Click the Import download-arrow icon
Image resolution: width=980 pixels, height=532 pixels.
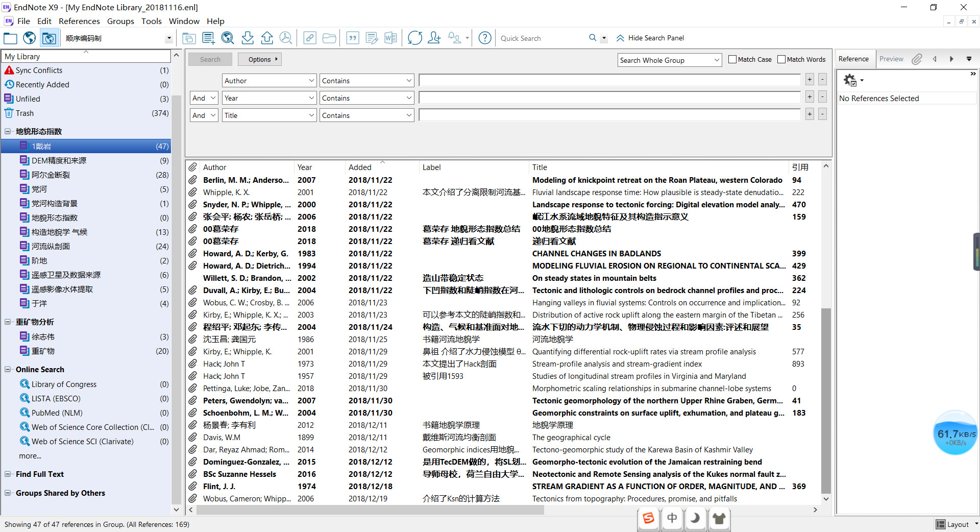click(x=248, y=38)
